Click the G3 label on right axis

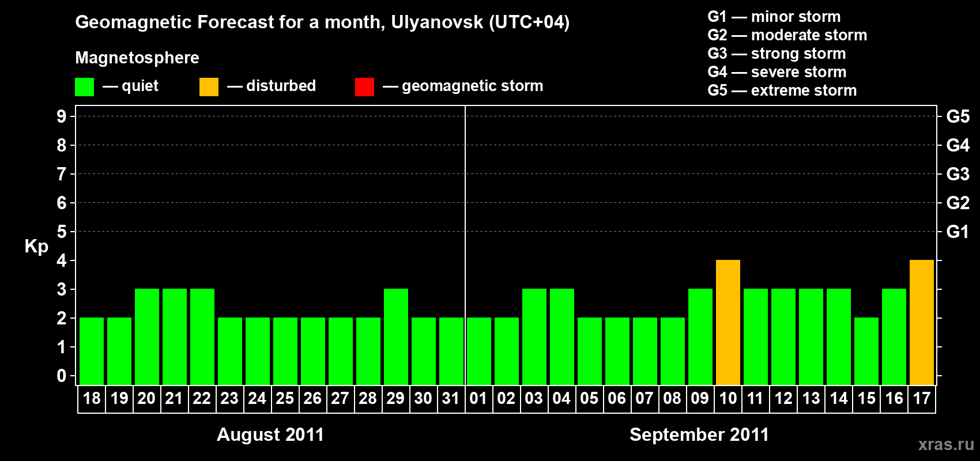pyautogui.click(x=958, y=174)
